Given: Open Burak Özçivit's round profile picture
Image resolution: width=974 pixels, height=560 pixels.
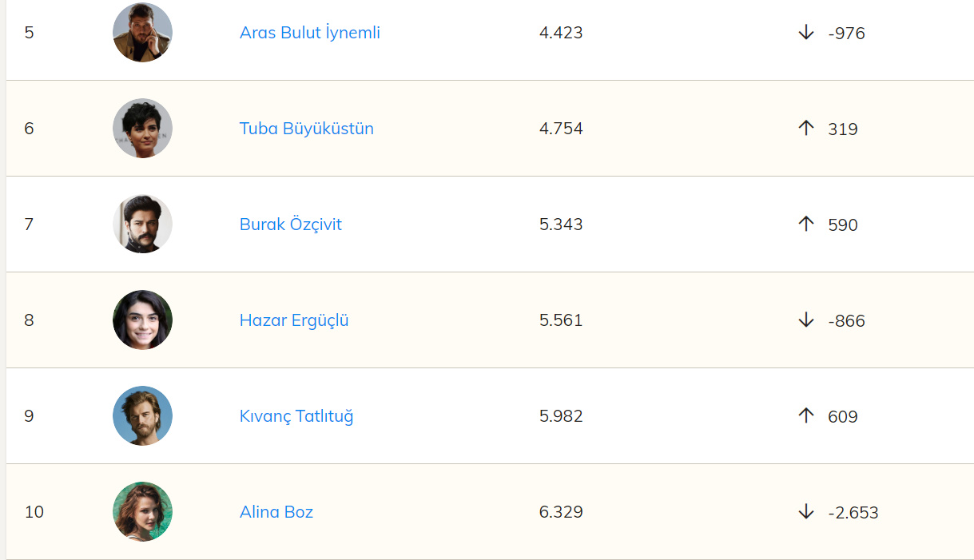Looking at the screenshot, I should point(142,224).
